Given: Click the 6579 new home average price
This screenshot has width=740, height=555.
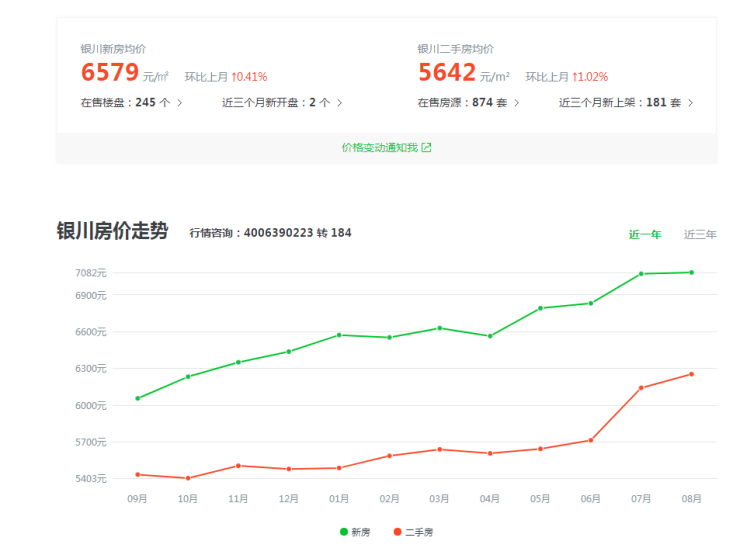Looking at the screenshot, I should [x=109, y=72].
